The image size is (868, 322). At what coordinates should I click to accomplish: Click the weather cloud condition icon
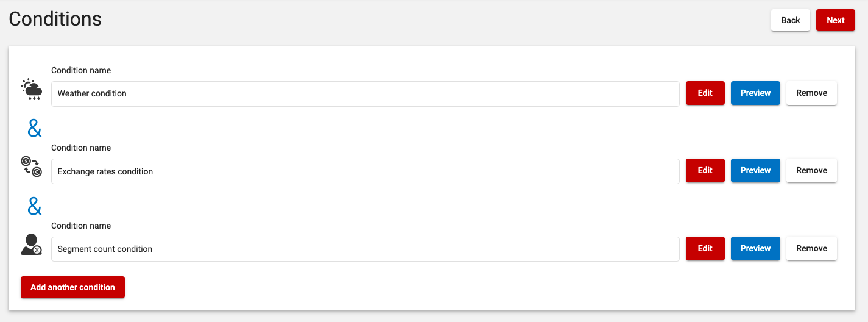coord(31,89)
